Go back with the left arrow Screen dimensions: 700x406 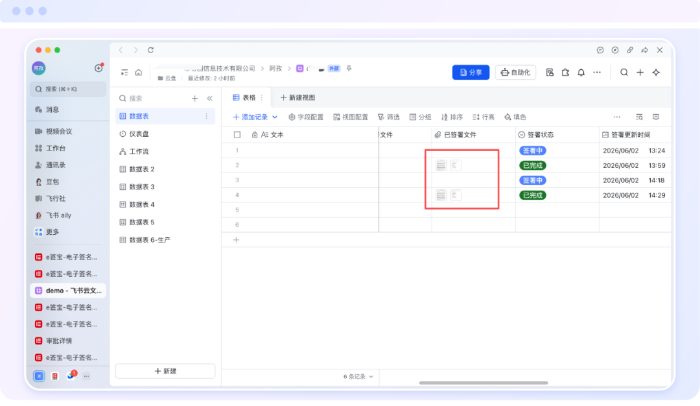[121, 50]
